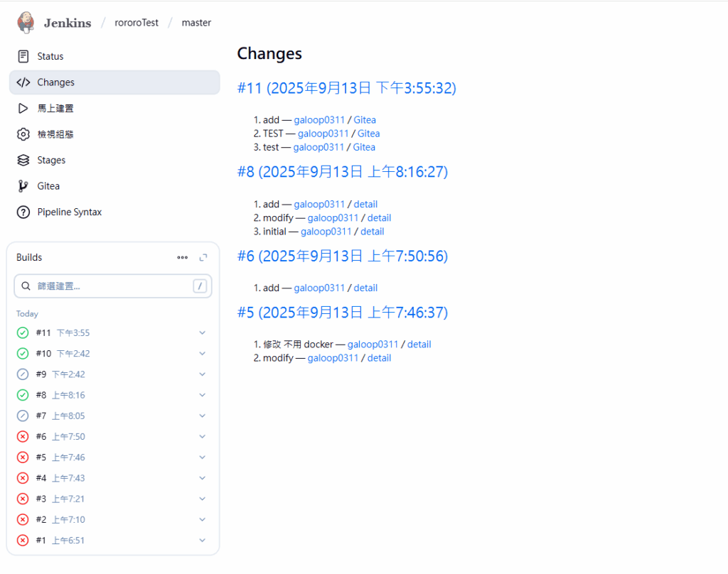Open the detail link for the initial commit

pyautogui.click(x=372, y=232)
